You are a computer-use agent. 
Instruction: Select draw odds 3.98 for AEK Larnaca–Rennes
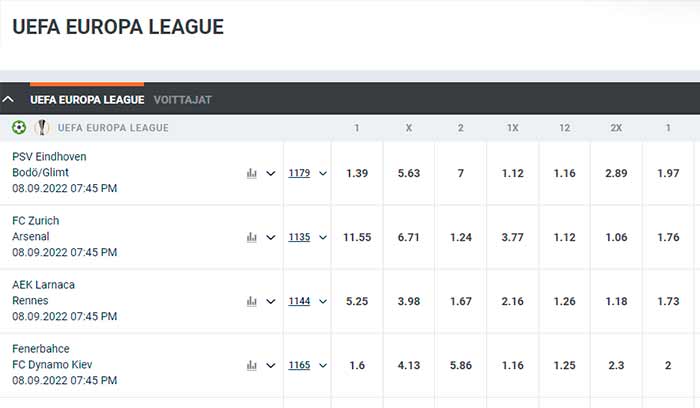(x=409, y=301)
